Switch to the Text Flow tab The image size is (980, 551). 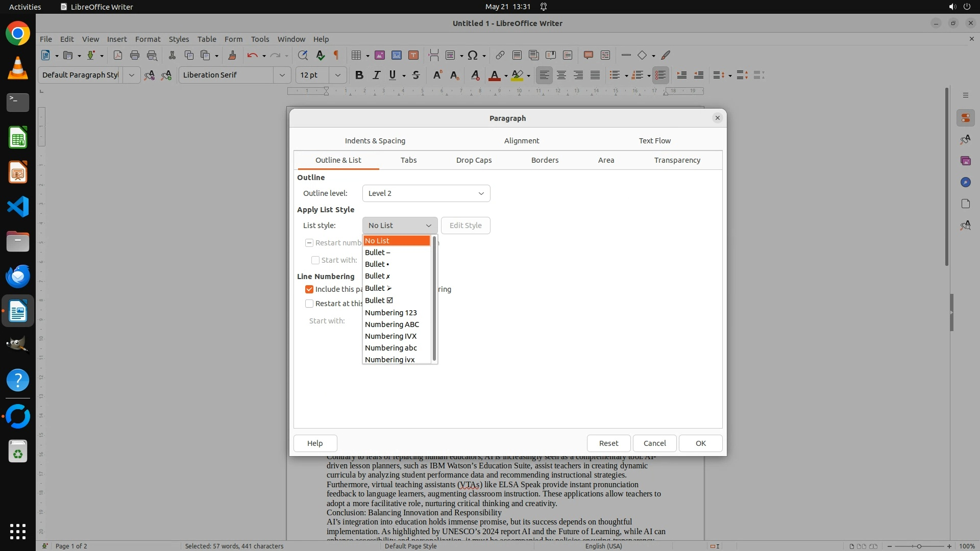(654, 141)
